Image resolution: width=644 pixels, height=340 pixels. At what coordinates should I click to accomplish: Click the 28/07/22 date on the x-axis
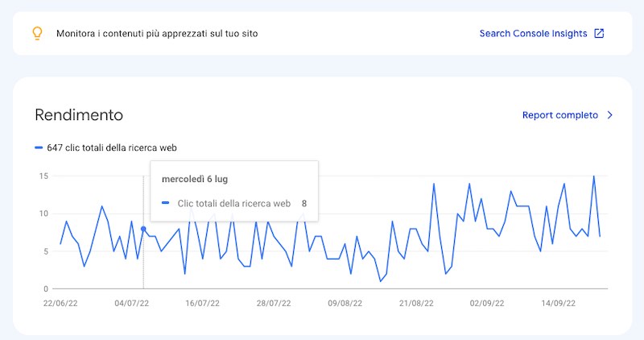point(274,304)
